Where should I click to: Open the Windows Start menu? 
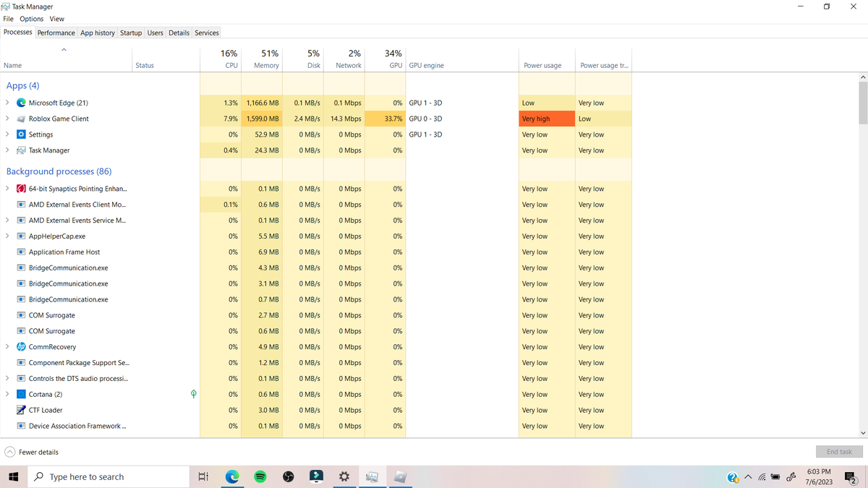pos(13,476)
